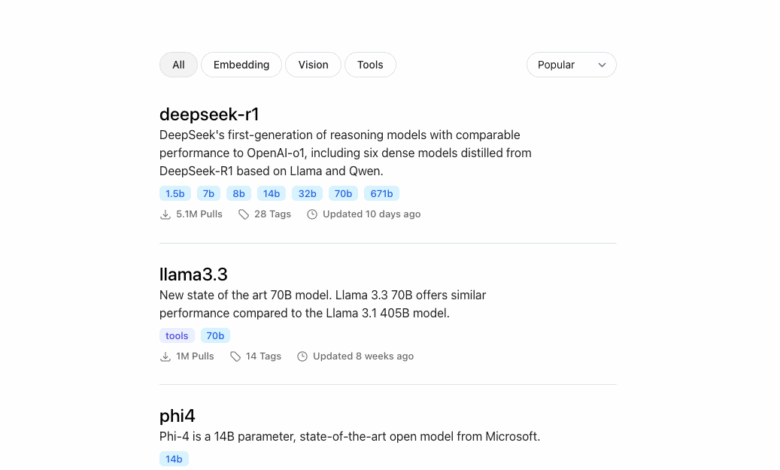Click the tools tag under llama3.3
The width and height of the screenshot is (780, 470).
tap(177, 336)
